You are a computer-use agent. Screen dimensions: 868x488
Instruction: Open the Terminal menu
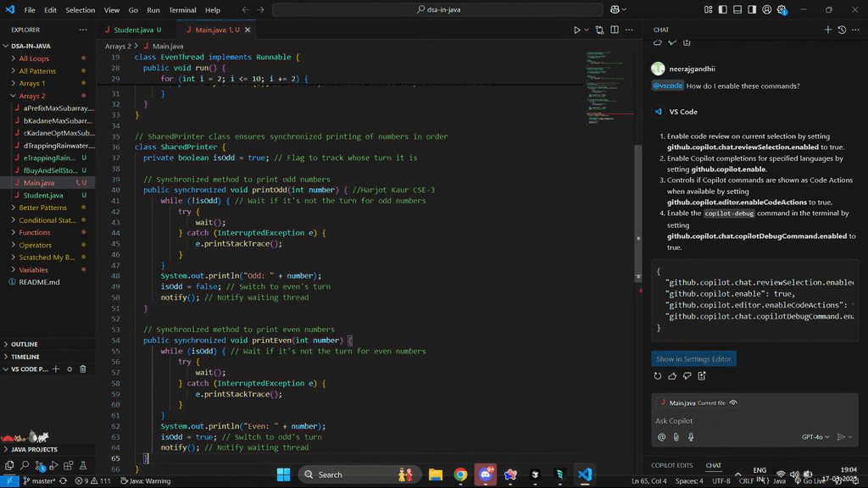(x=183, y=9)
